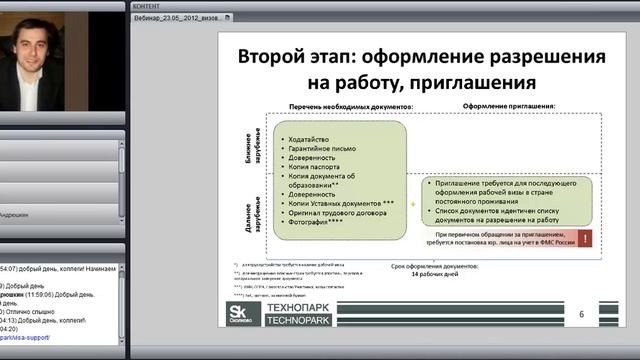The image size is (640, 360).
Task: Click chat message 'Отлично слышно'
Action: coord(30,312)
